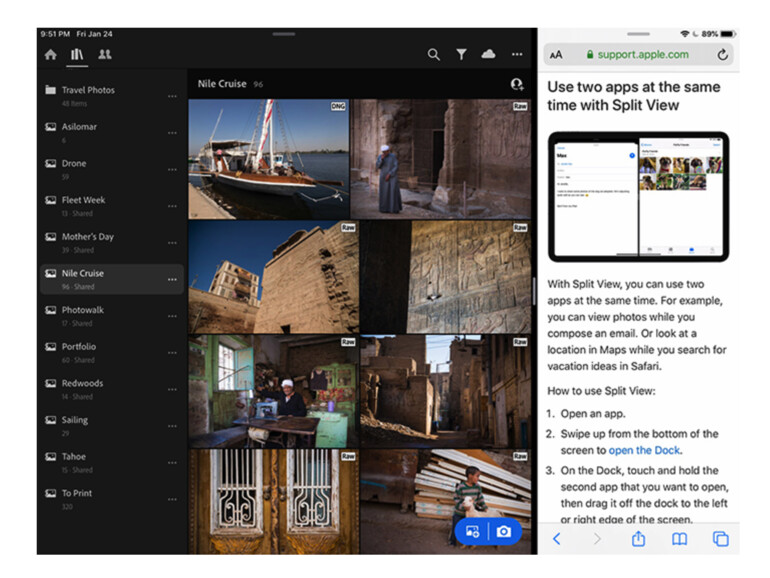This screenshot has width=770, height=578.
Task: Open options for Travel Photos folder
Action: tap(172, 96)
